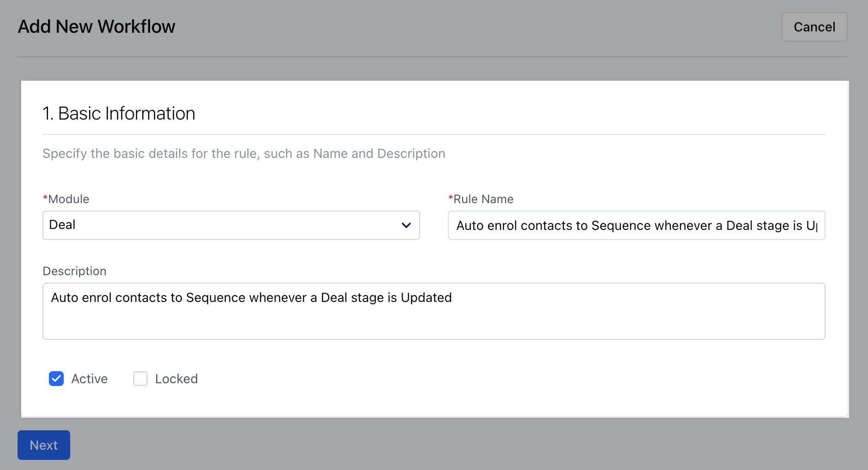Proceed with the Next button
This screenshot has width=868, height=470.
[44, 445]
